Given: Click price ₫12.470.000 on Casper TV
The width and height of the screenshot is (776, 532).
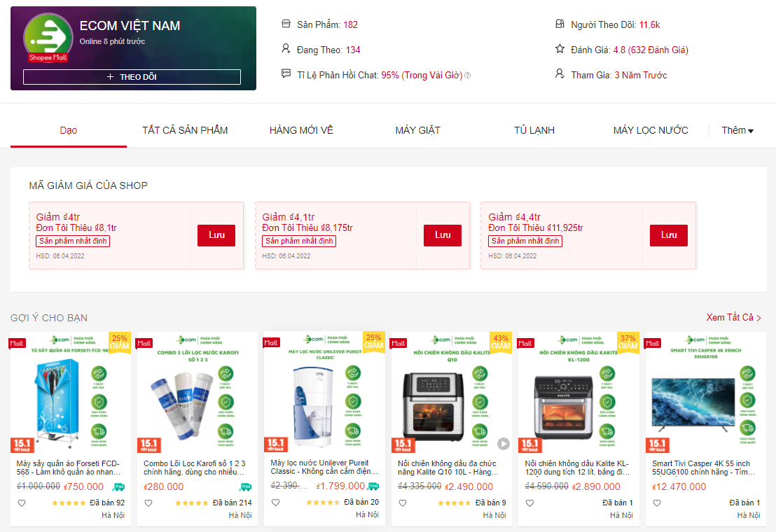Looking at the screenshot, I should [x=679, y=487].
